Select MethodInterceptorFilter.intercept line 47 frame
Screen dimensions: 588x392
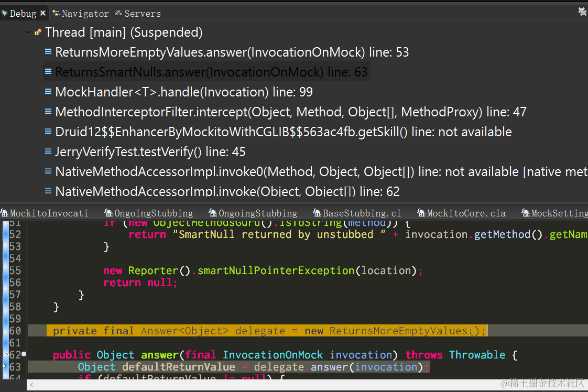291,112
